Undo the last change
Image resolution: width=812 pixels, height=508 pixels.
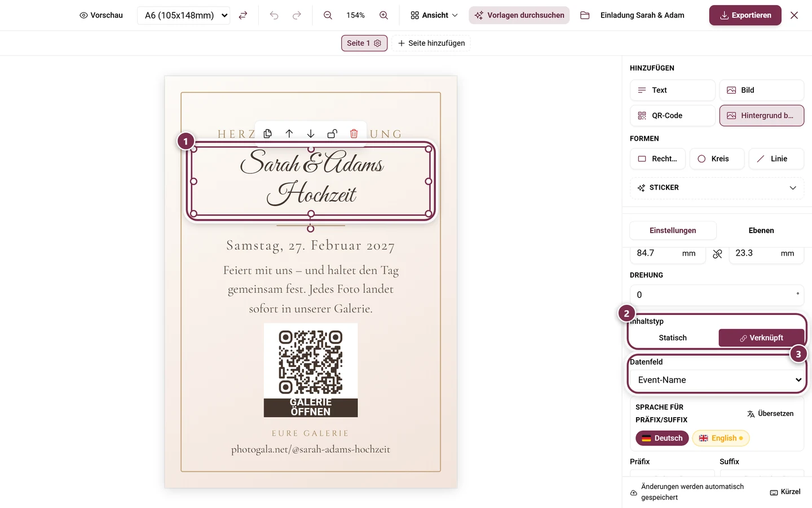point(274,15)
